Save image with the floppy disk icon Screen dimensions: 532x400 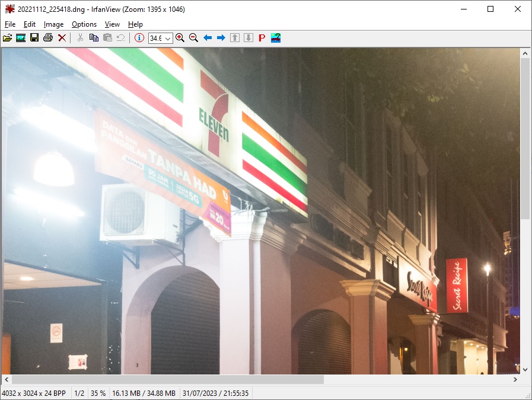coord(34,37)
